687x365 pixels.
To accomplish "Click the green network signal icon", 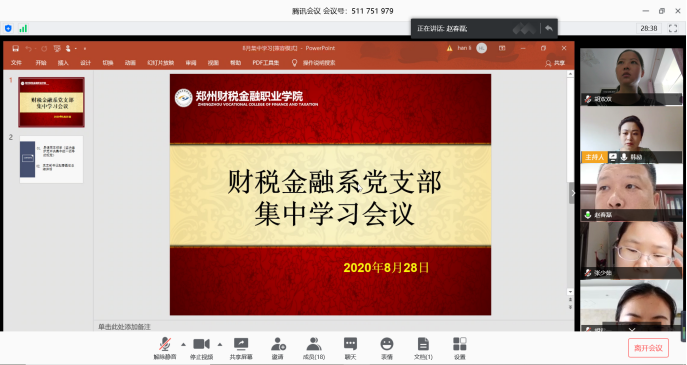I will click(23, 28).
